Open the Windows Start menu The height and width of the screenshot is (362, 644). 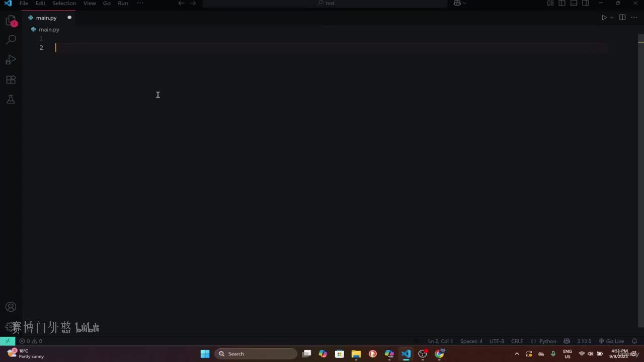pos(205,354)
